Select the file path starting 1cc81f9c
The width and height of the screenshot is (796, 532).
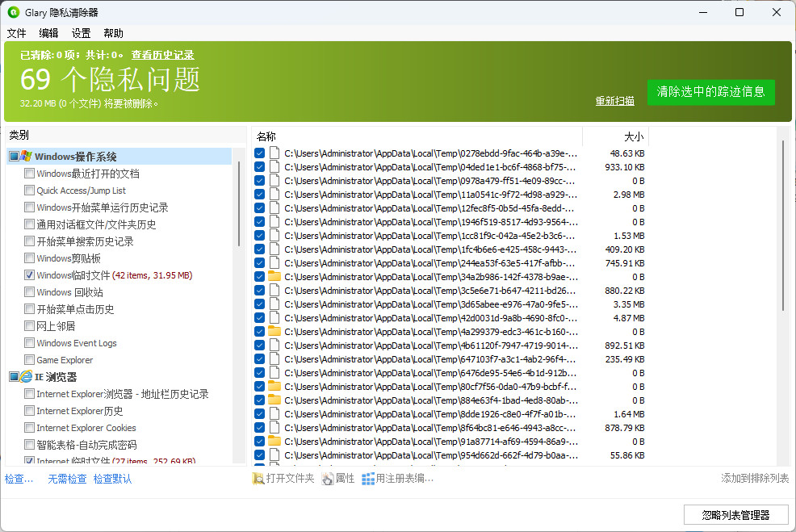pos(430,236)
